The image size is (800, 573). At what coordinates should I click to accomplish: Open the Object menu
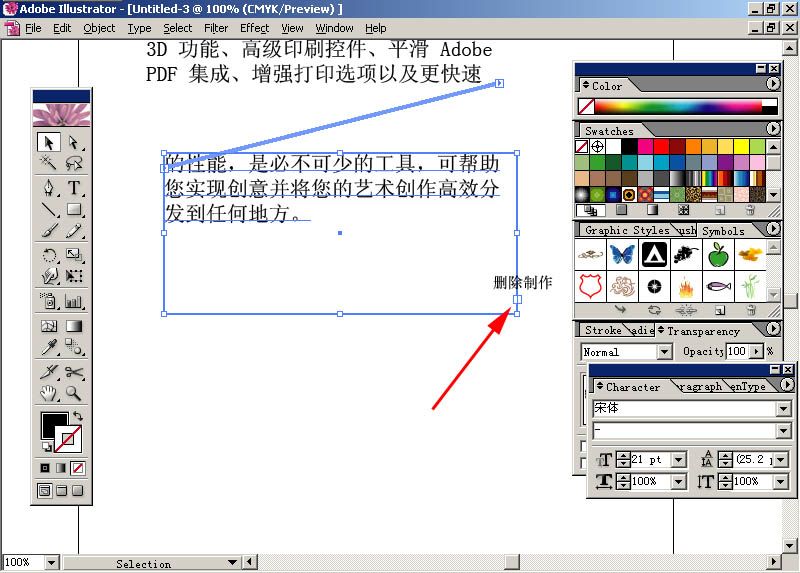pyautogui.click(x=99, y=28)
